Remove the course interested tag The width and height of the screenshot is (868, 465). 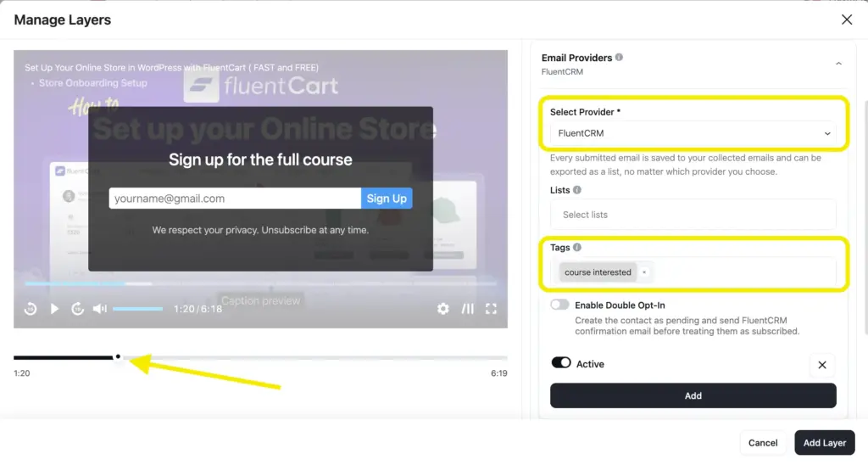click(x=644, y=272)
